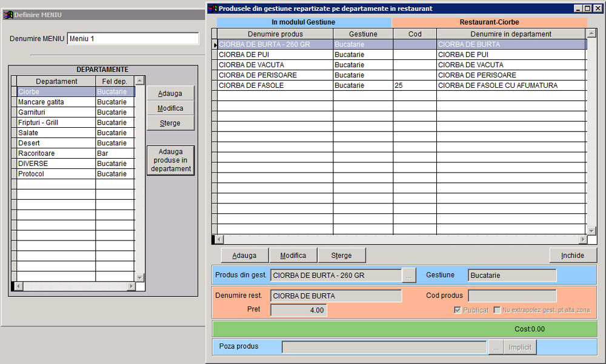This screenshot has width=606, height=364.
Task: Select the Fripturi - Grill department row
Action: click(x=76, y=122)
